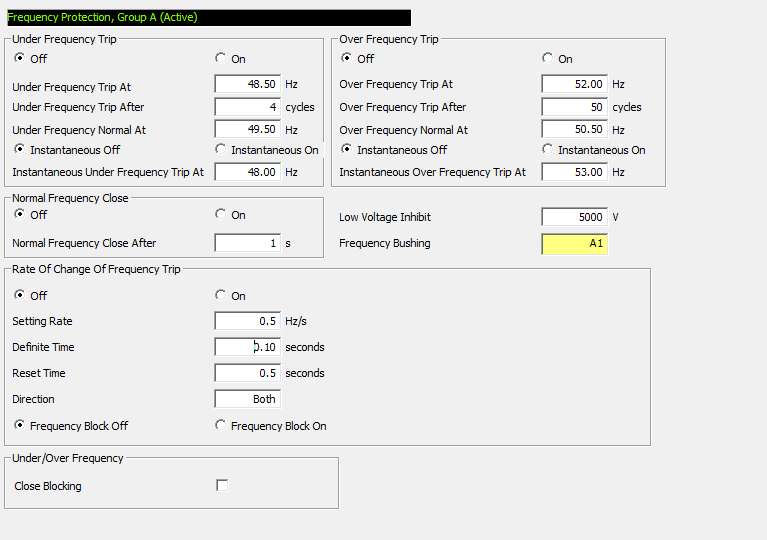Select Instantaneous On for over frequency

pos(548,150)
